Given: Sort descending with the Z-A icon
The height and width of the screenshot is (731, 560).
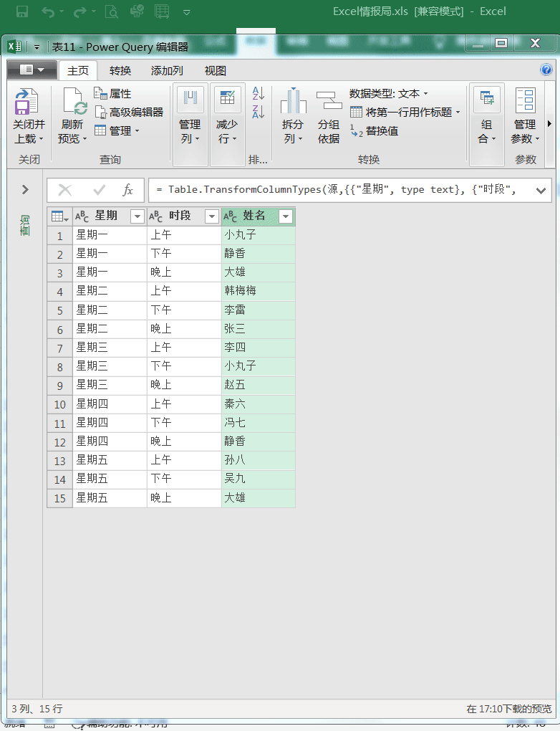Looking at the screenshot, I should coord(259,112).
